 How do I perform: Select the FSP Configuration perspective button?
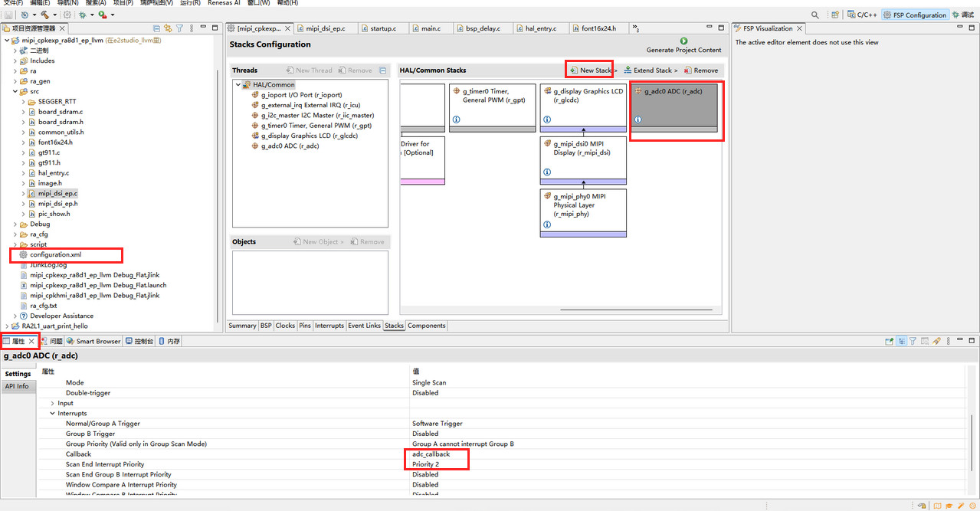pyautogui.click(x=915, y=15)
